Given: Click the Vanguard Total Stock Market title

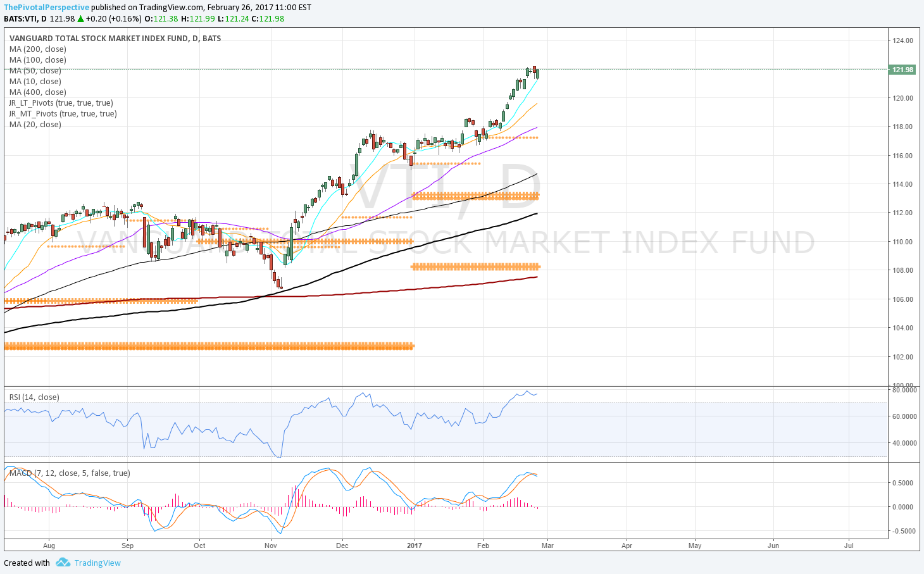Looking at the screenshot, I should pos(115,38).
